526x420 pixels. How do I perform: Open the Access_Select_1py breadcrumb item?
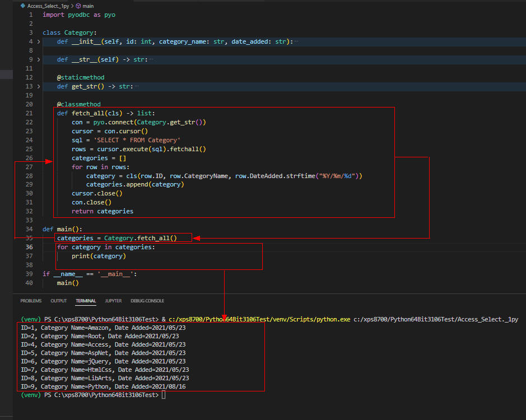(48, 6)
